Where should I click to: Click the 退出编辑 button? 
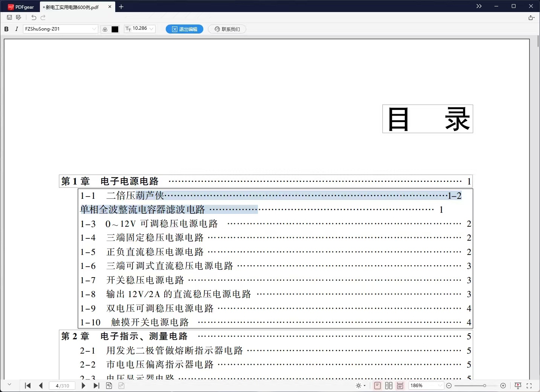[185, 29]
